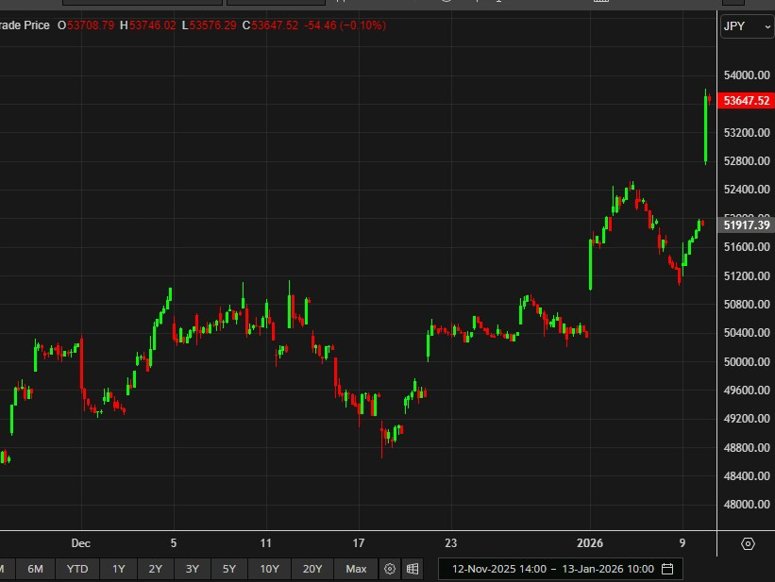This screenshot has height=582, width=775.
Task: Click the 23 date label on time axis
Action: coord(451,543)
